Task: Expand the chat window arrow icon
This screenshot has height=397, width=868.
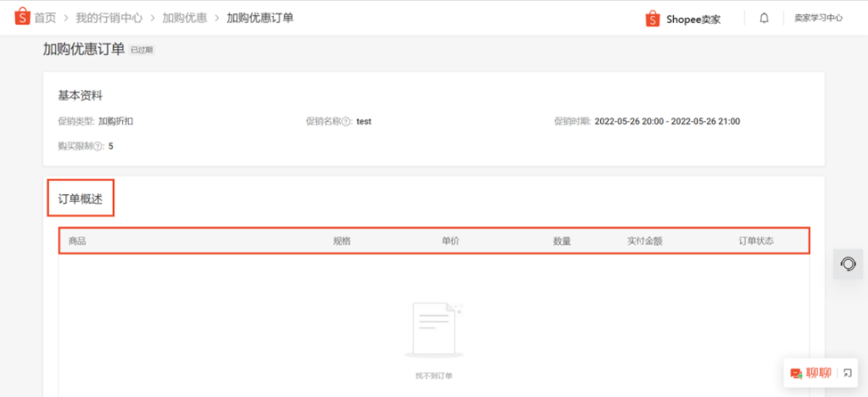Action: pos(848,373)
